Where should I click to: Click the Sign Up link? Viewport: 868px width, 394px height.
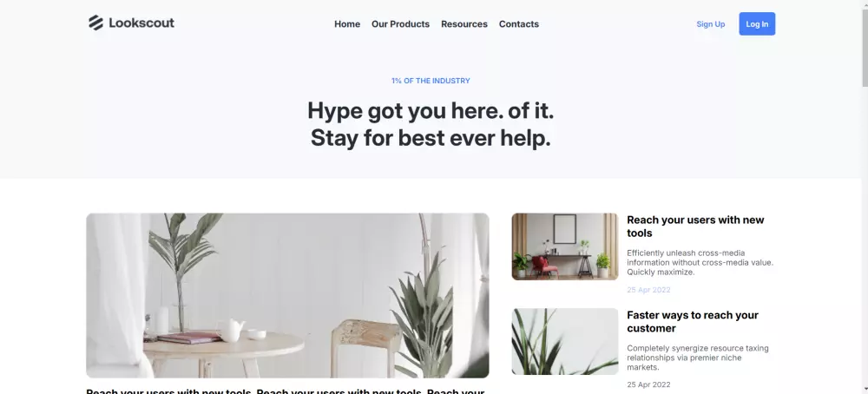[710, 23]
